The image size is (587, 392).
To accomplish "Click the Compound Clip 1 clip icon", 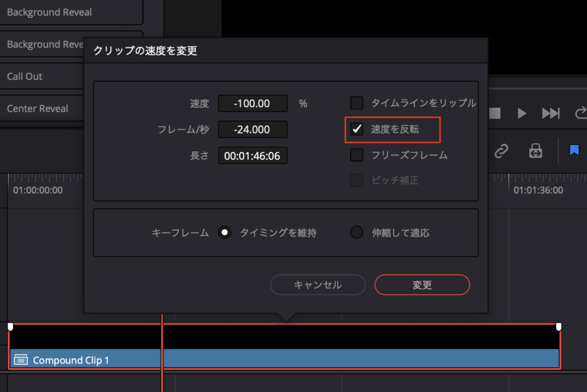I will (21, 360).
